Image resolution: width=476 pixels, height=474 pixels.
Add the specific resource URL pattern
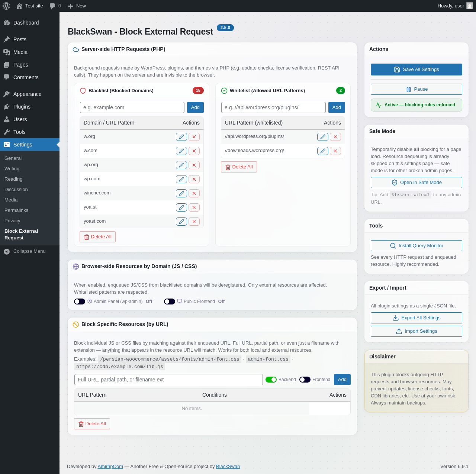point(342,380)
